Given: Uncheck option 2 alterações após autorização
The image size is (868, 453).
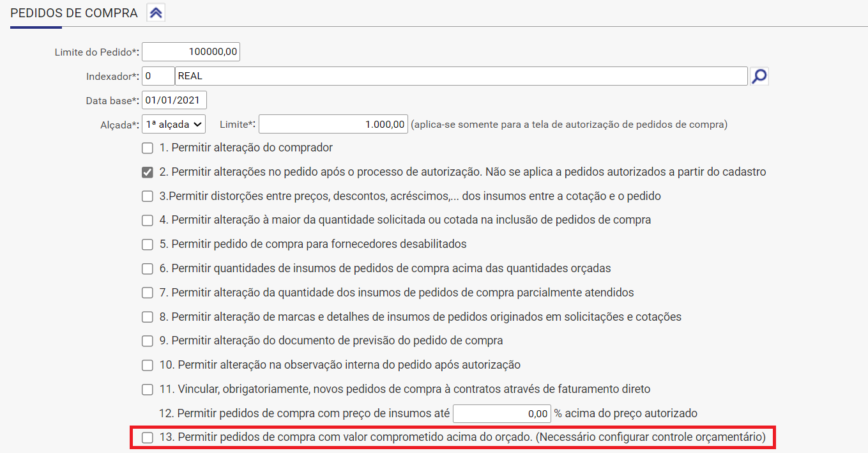Looking at the screenshot, I should point(148,173).
